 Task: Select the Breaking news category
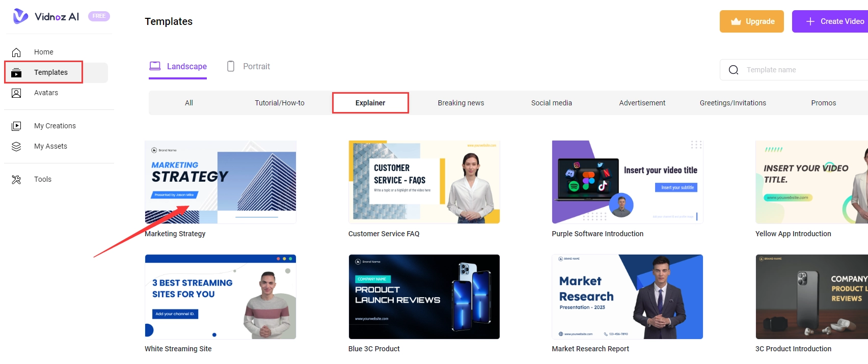click(460, 103)
